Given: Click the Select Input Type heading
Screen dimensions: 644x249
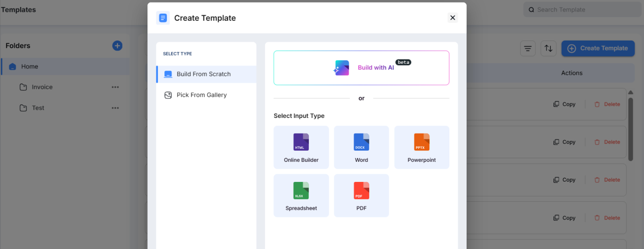Looking at the screenshot, I should click(x=299, y=116).
